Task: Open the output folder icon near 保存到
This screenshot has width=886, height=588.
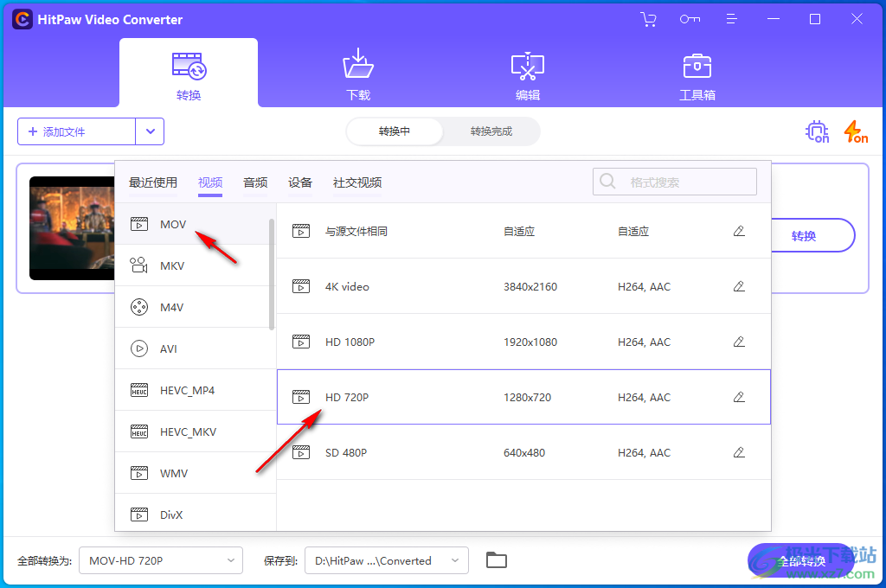Action: 496,560
